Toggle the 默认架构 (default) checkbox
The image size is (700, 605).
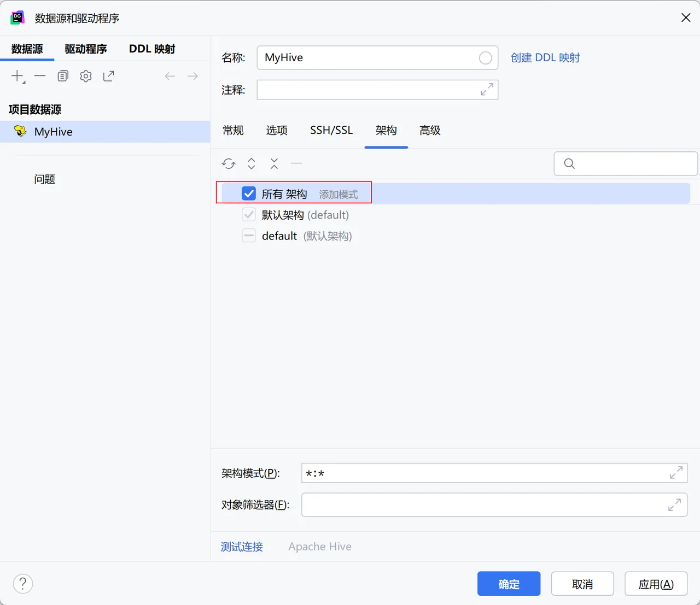click(249, 215)
